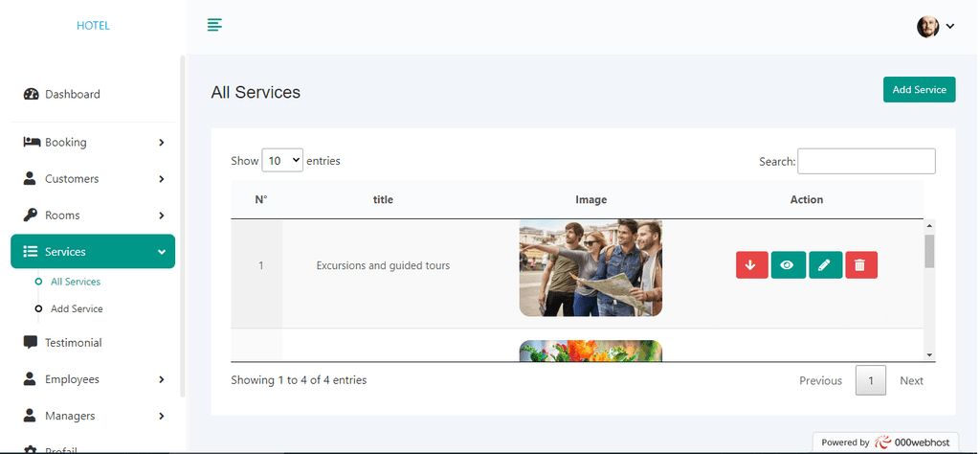Image resolution: width=980 pixels, height=454 pixels.
Task: Click the HOTEL brand link
Action: coord(93,26)
